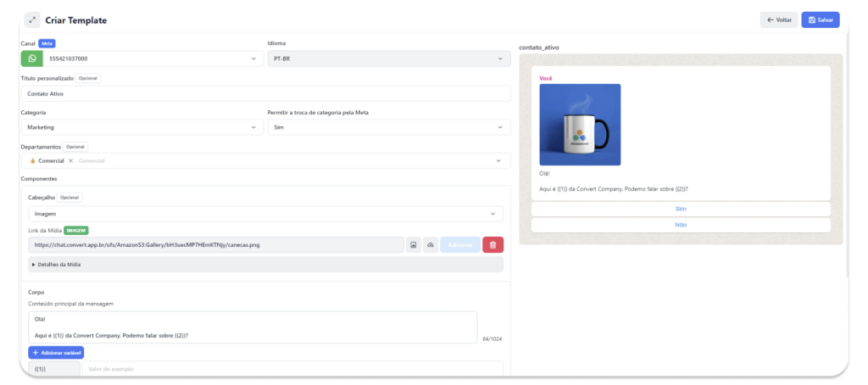This screenshot has width=868, height=385.
Task: Click the Adicionar media button
Action: pos(460,245)
